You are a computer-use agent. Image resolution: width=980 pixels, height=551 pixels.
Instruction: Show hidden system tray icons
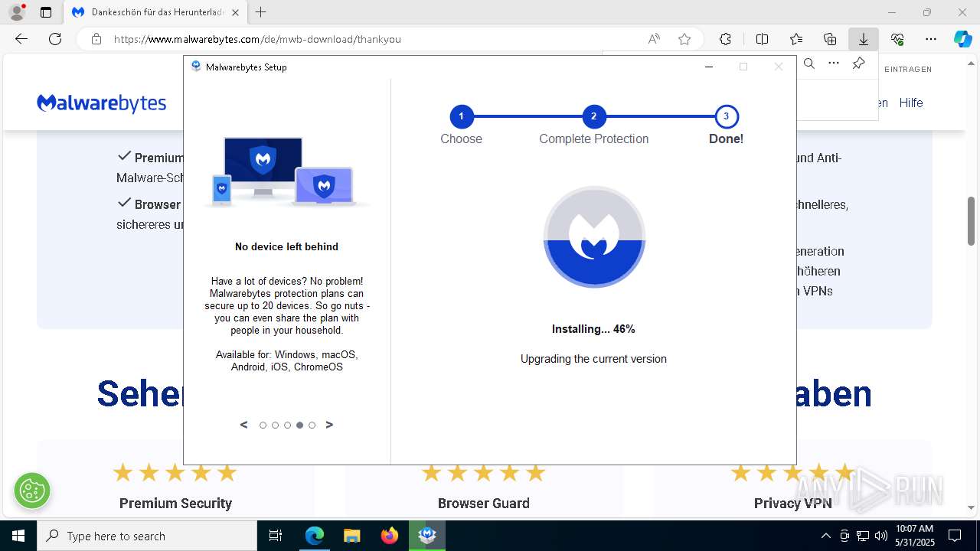pos(825,536)
